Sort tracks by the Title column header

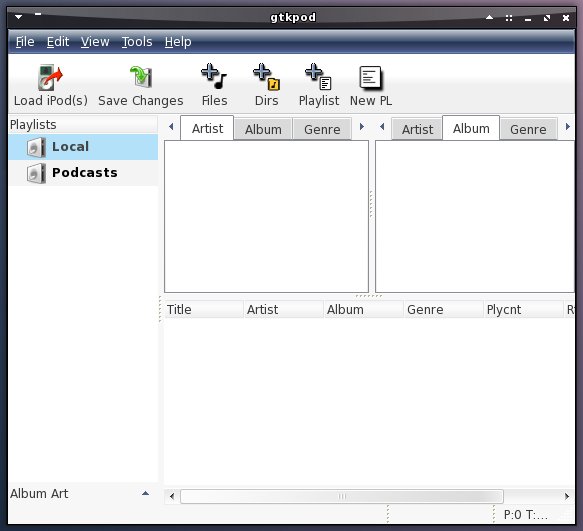pyautogui.click(x=204, y=309)
